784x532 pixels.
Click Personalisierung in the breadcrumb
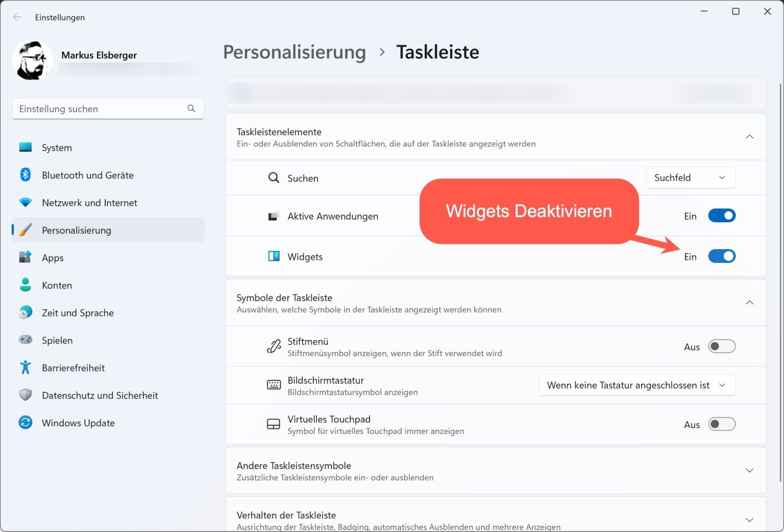295,52
